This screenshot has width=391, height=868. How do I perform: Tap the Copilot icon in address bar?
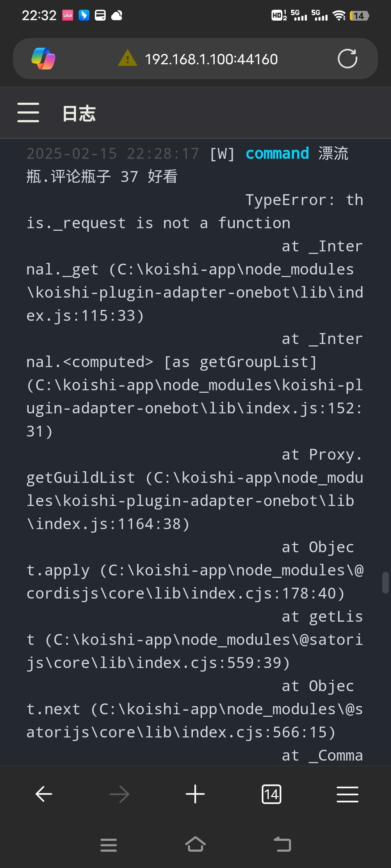click(43, 59)
